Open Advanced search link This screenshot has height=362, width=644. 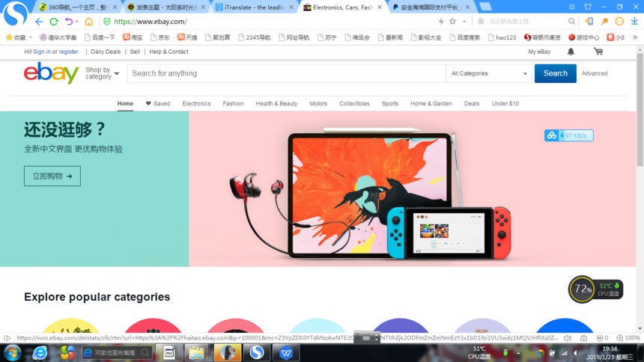(x=595, y=73)
